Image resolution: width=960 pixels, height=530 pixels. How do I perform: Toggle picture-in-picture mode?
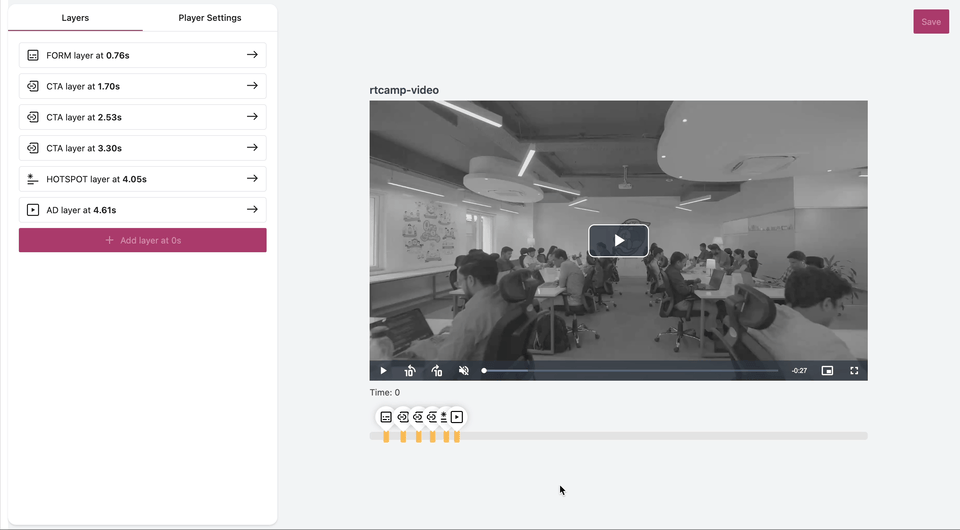[x=827, y=370]
